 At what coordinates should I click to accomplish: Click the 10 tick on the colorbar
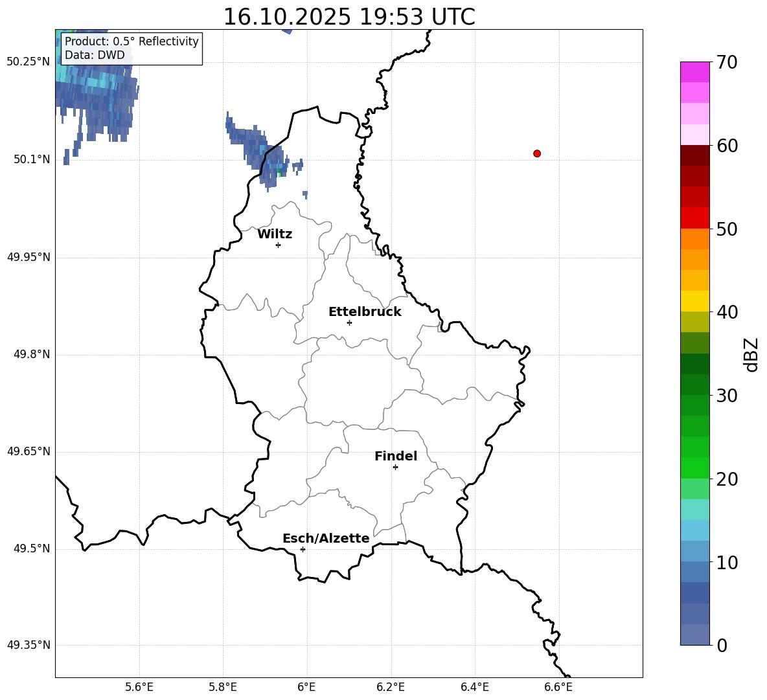[727, 562]
